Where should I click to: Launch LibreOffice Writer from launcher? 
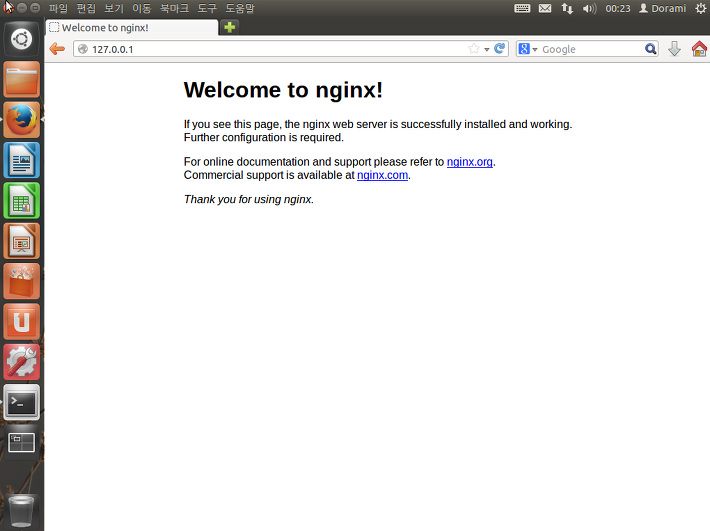21,160
